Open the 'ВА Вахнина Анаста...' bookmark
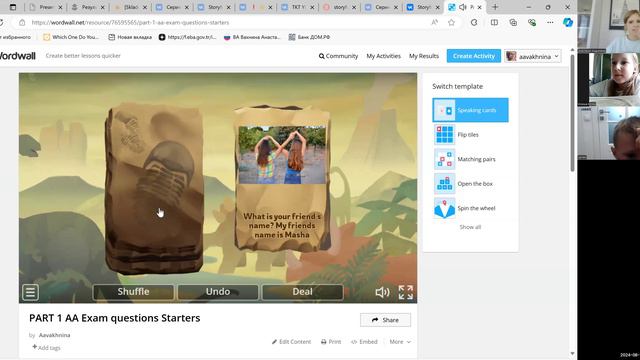640x360 pixels. pyautogui.click(x=252, y=37)
